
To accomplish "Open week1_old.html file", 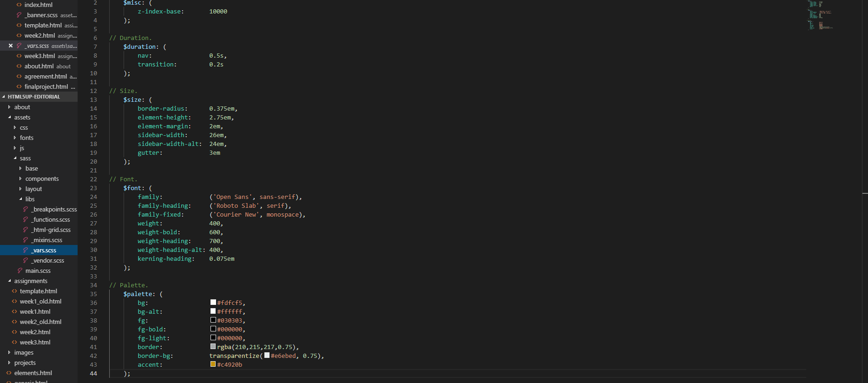I will (x=40, y=301).
